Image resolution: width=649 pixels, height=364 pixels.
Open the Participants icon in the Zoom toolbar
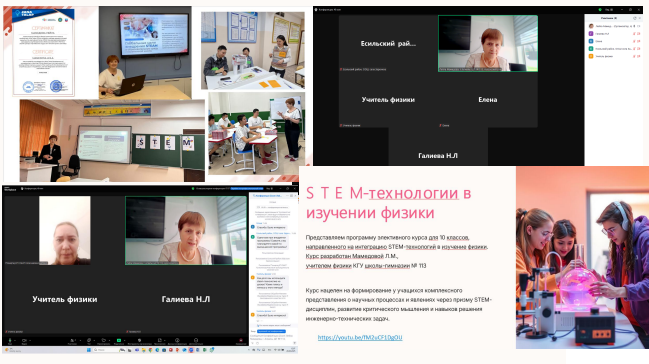[72, 340]
